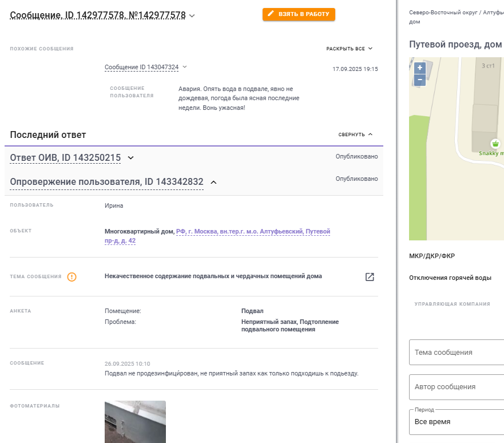Click the Snakky shop marker on map
Screen dimensions: 504x443
click(x=495, y=144)
